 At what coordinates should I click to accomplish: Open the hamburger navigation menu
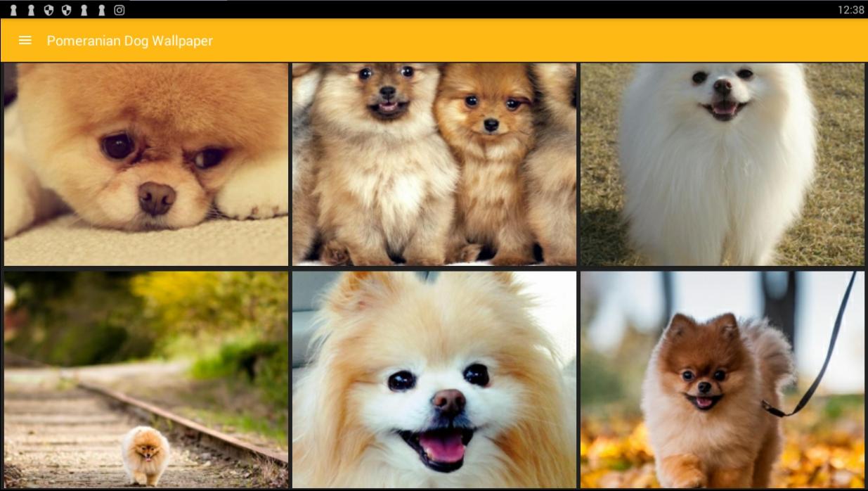(25, 40)
